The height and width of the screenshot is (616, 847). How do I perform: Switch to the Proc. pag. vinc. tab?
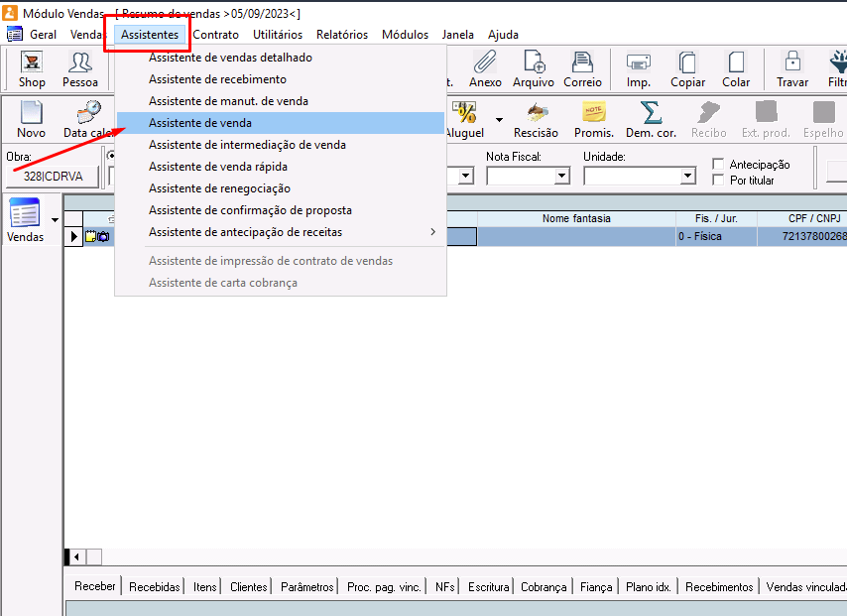(384, 587)
